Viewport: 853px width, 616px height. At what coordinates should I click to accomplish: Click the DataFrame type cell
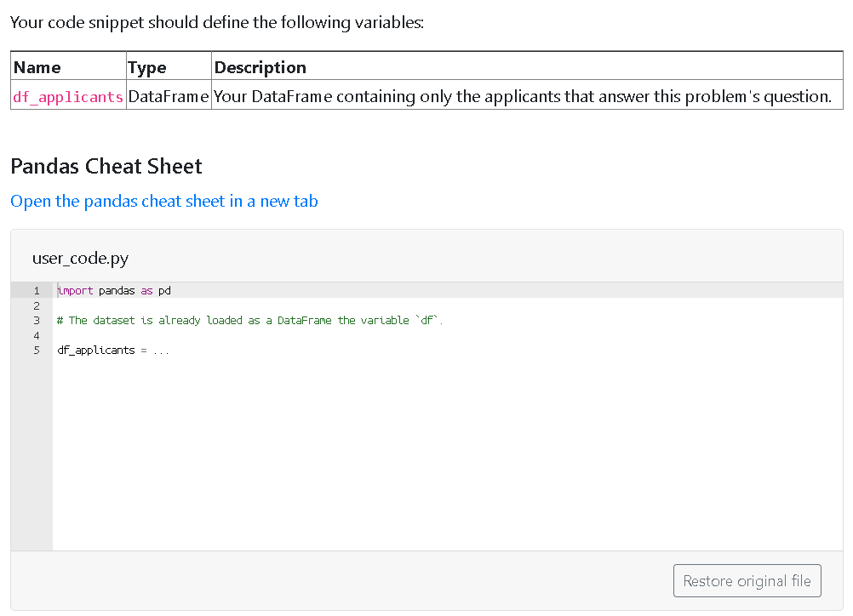coord(168,96)
